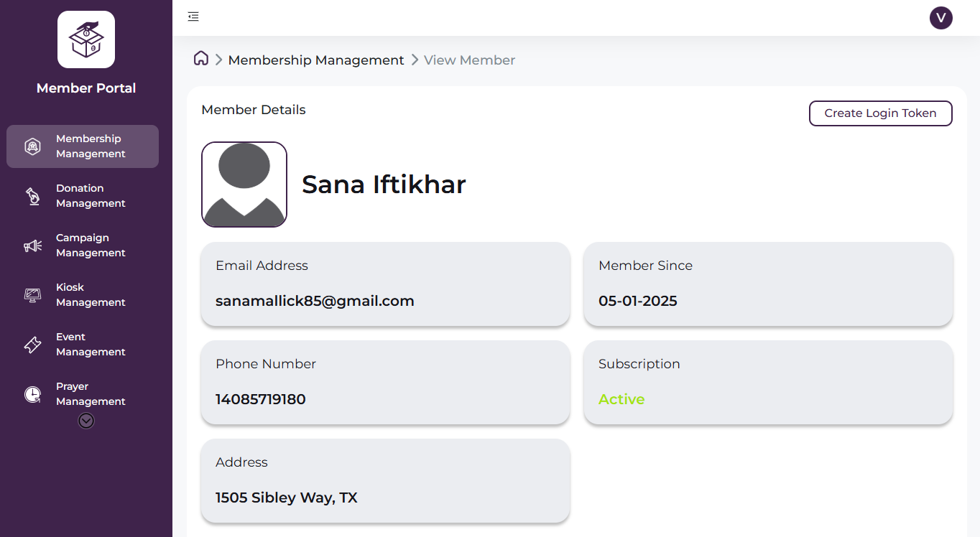Click the Donation Management sidebar icon
The image size is (980, 537).
click(x=33, y=196)
